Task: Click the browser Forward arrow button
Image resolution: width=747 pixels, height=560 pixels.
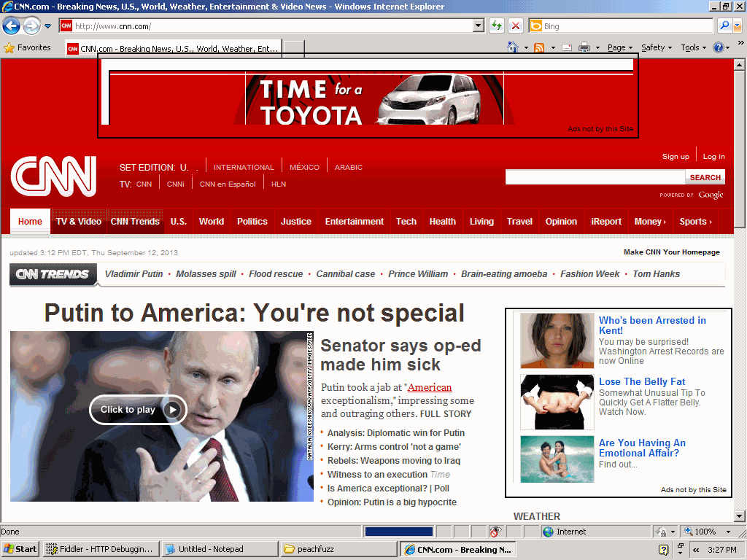Action: [31, 26]
